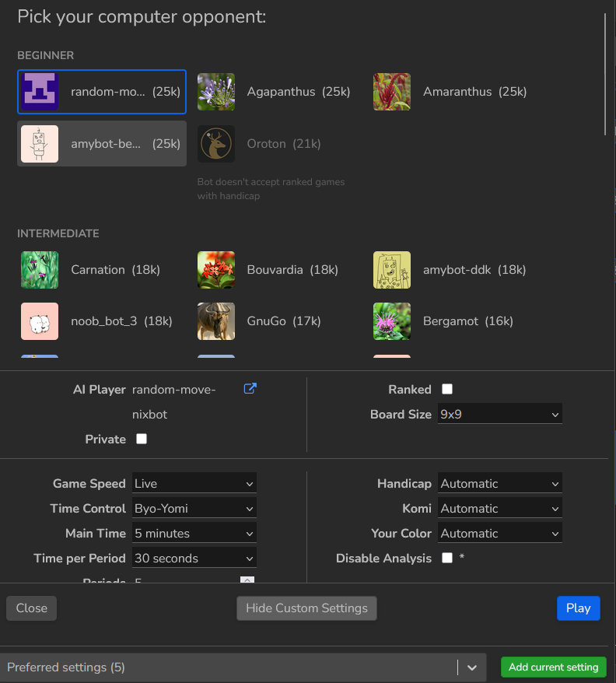Open AI player profile external link icon
616x683 pixels.
250,389
